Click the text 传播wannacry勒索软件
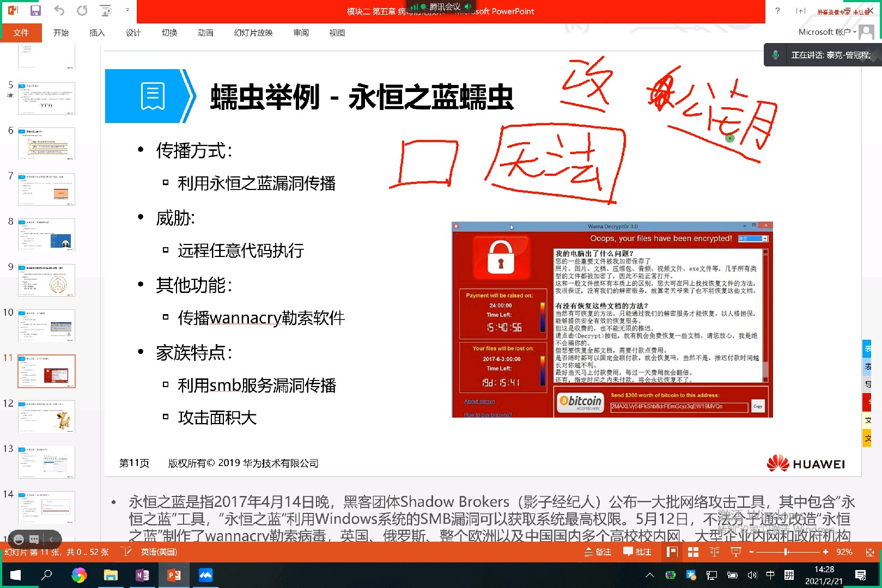 [261, 318]
